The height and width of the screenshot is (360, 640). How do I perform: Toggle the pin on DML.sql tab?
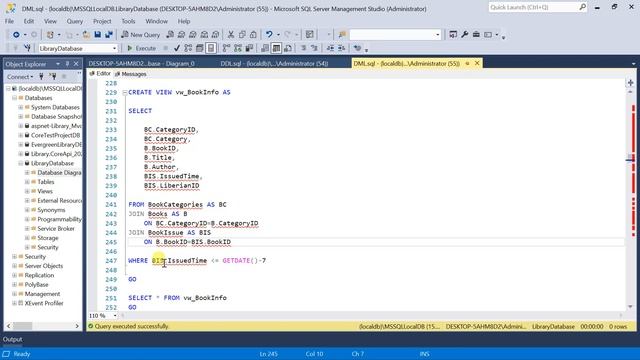467,63
